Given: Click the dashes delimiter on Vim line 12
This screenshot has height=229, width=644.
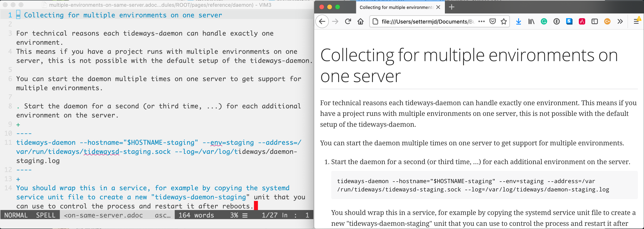Looking at the screenshot, I should (x=24, y=170).
